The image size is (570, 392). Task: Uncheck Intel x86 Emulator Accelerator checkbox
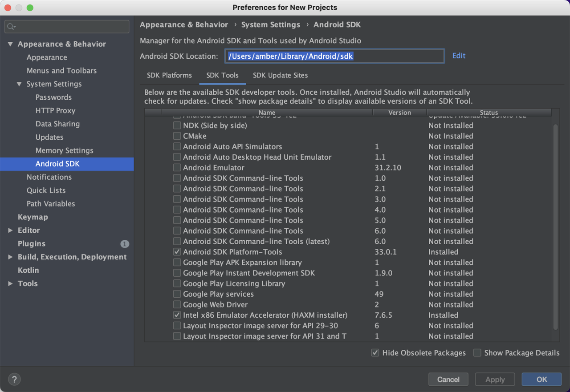pos(177,315)
